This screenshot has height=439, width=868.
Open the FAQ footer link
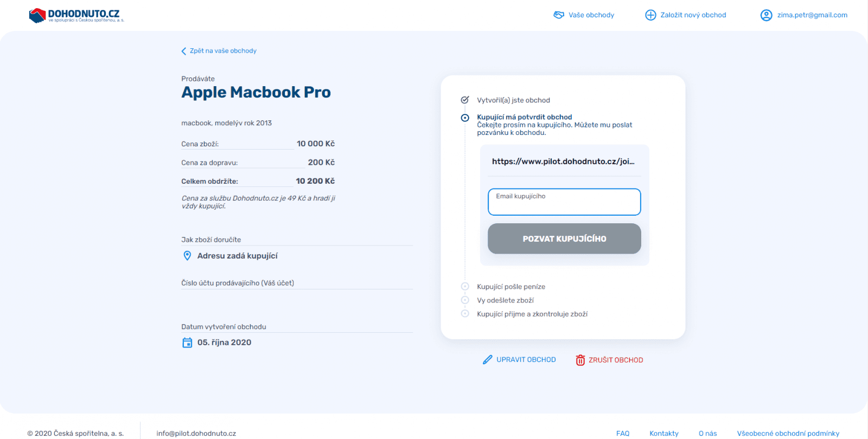coord(623,433)
